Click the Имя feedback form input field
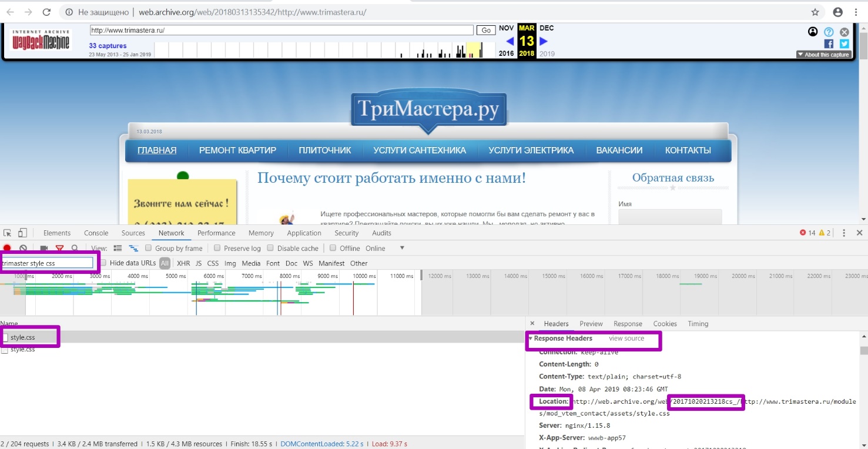Viewport: 868px width, 449px height. 670,217
